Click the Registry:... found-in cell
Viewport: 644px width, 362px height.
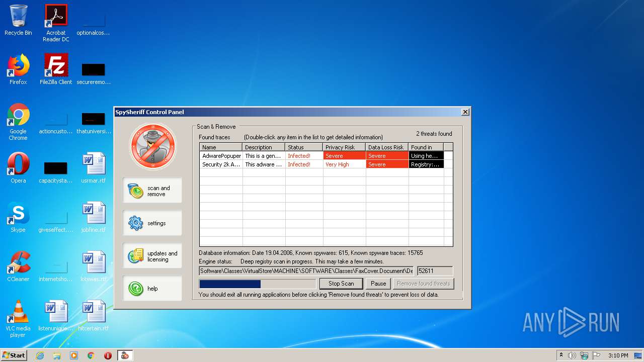pos(426,164)
